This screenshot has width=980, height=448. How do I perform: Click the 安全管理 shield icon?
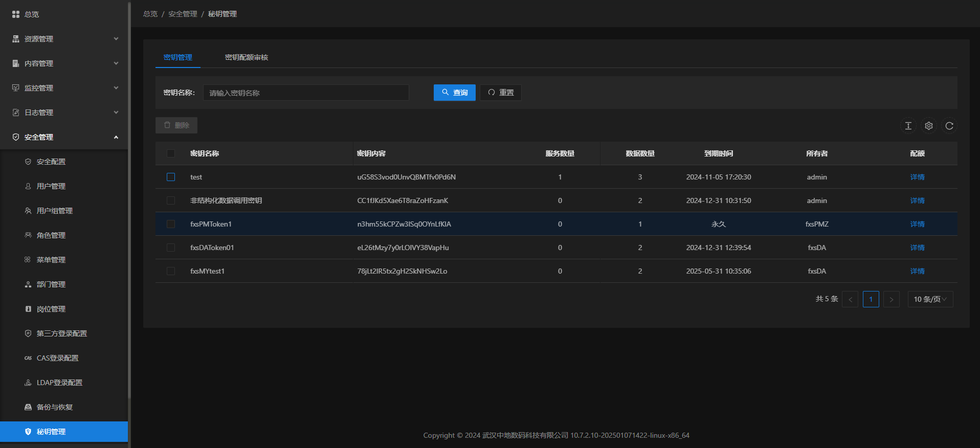(16, 137)
